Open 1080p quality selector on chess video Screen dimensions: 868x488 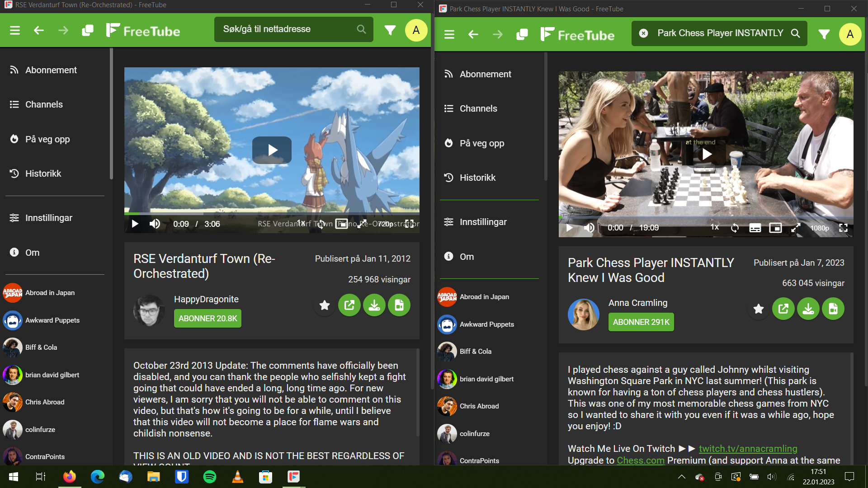point(819,228)
